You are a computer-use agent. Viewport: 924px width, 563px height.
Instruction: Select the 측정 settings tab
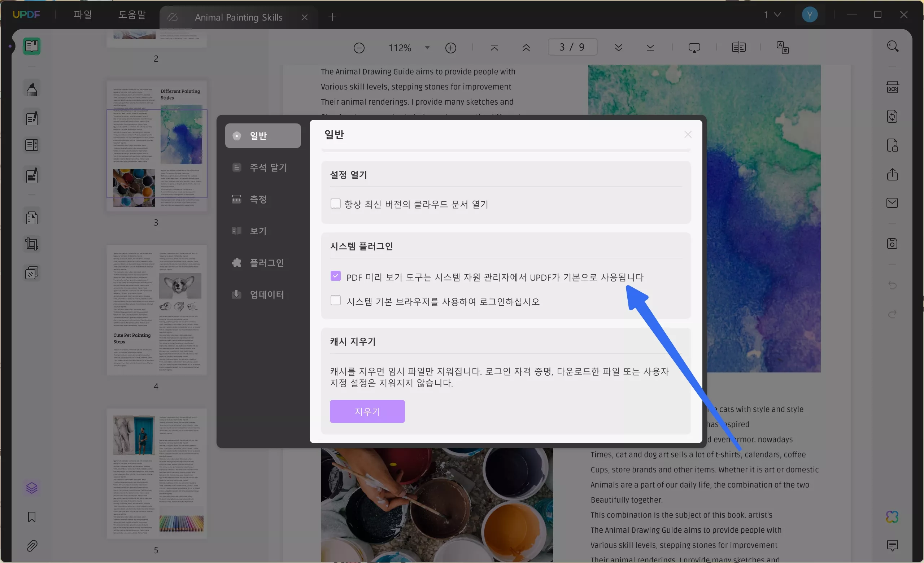click(x=263, y=199)
